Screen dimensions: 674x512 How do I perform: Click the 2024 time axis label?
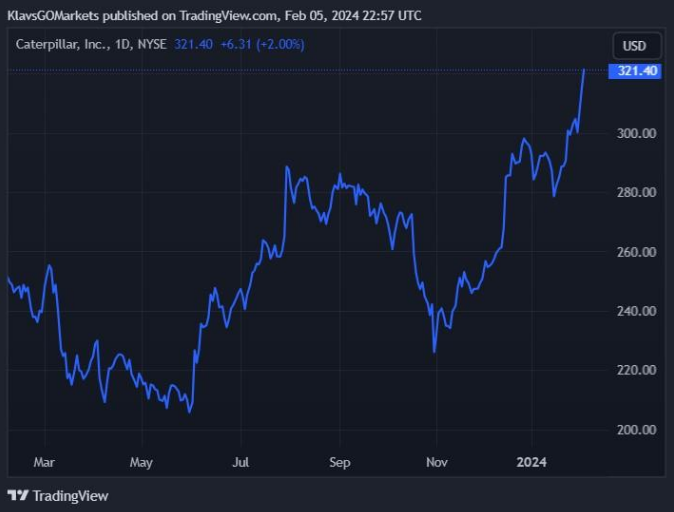(531, 462)
